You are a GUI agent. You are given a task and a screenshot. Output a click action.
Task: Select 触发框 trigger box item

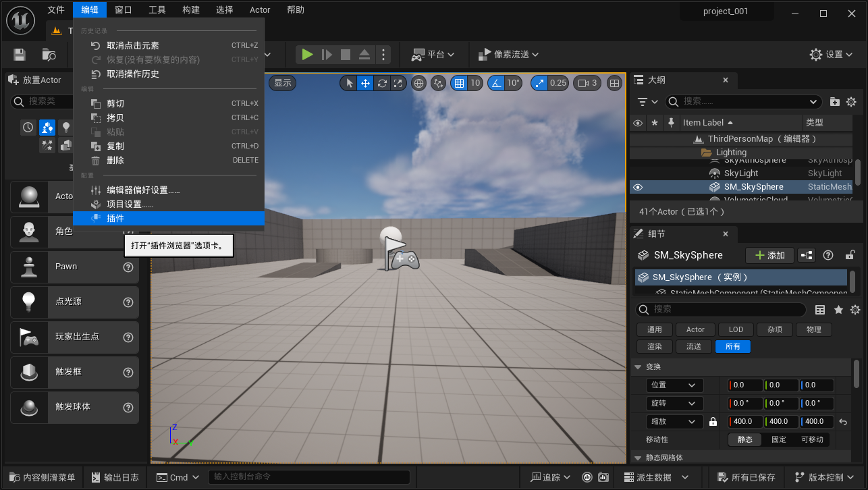point(75,372)
